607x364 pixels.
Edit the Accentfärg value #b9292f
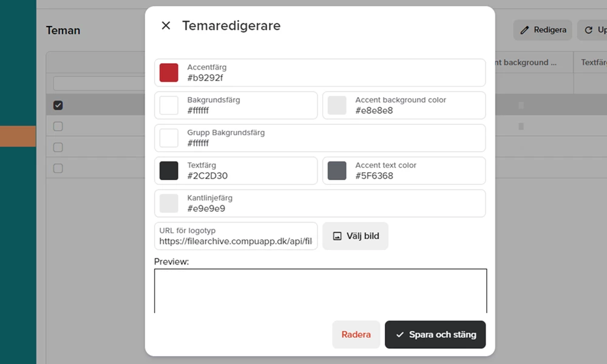tap(205, 78)
